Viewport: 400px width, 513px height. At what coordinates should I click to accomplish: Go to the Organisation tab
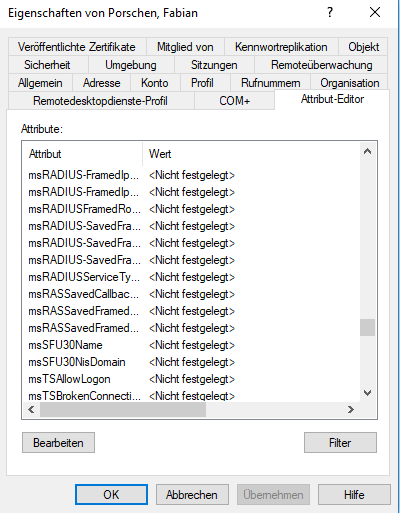[x=350, y=83]
